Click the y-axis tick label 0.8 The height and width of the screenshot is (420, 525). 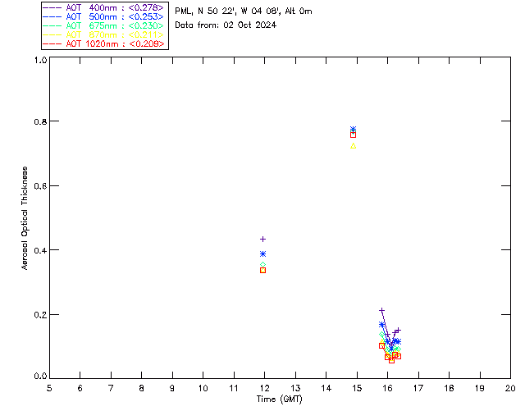pyautogui.click(x=40, y=121)
